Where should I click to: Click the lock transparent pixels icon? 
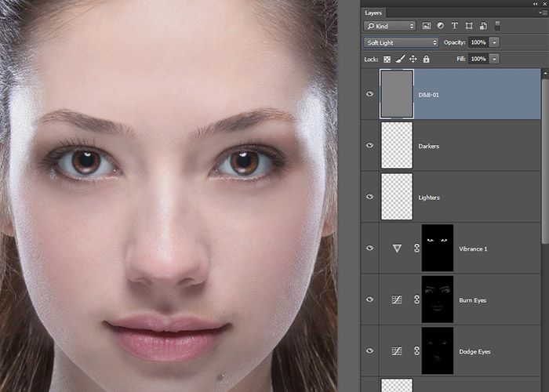pyautogui.click(x=387, y=59)
